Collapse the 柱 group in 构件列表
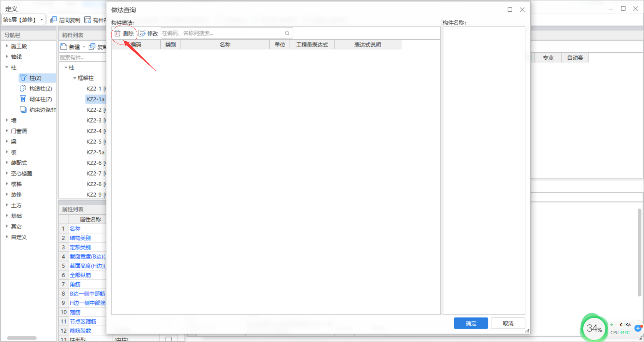This screenshot has width=644, height=342. (x=66, y=67)
